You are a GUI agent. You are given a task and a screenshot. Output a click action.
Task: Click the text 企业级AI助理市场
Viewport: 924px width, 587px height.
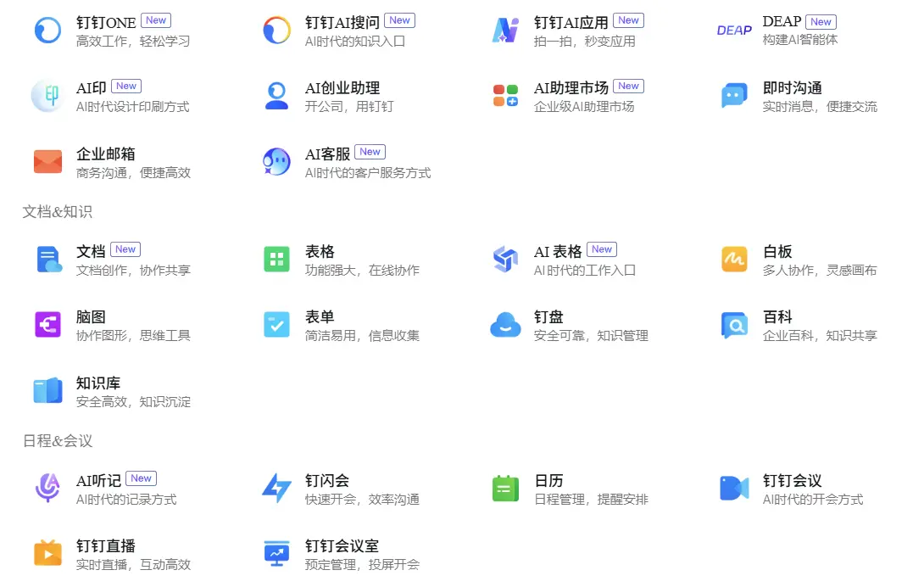click(x=584, y=107)
